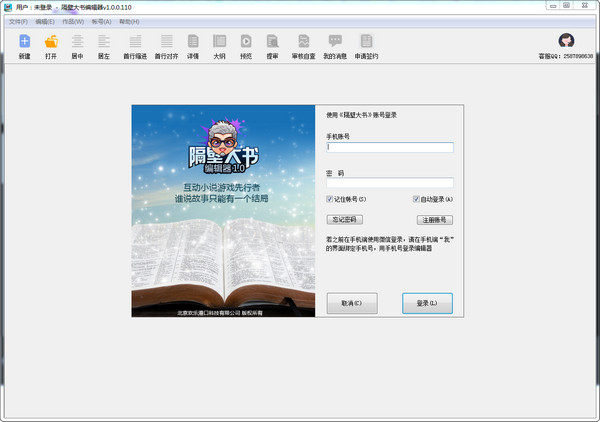Click the customer service avatar icon
Screen dimensions: 600x422
566,40
